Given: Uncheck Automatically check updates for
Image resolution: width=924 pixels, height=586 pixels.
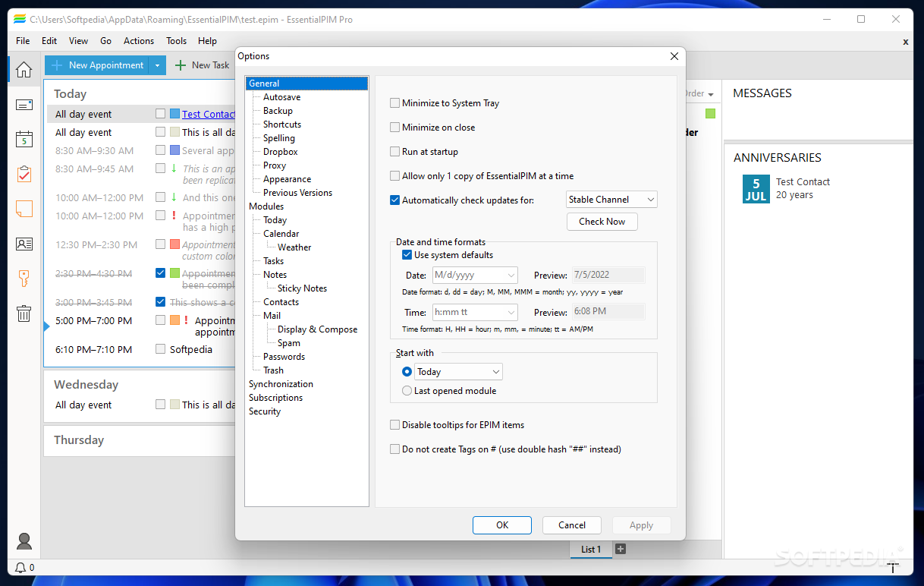Looking at the screenshot, I should (x=394, y=200).
